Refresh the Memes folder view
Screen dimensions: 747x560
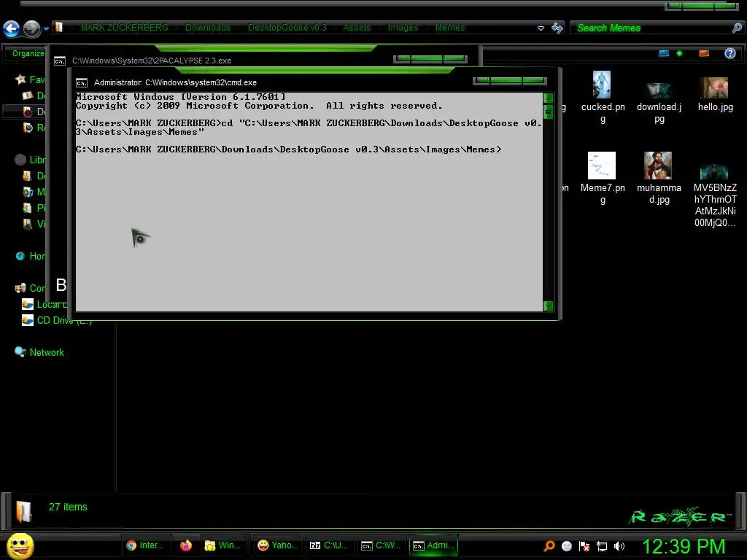coord(557,28)
